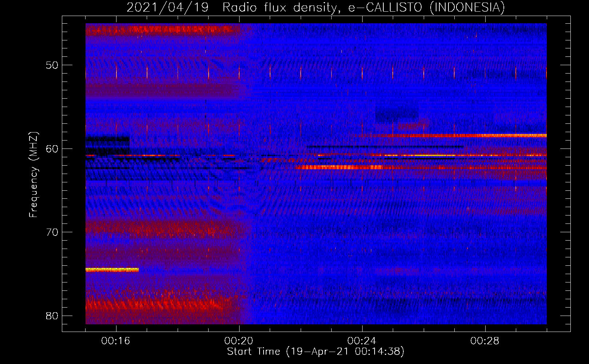This screenshot has height=364, width=589.
Task: Click the '00:20' time tick label
Action: tap(239, 341)
